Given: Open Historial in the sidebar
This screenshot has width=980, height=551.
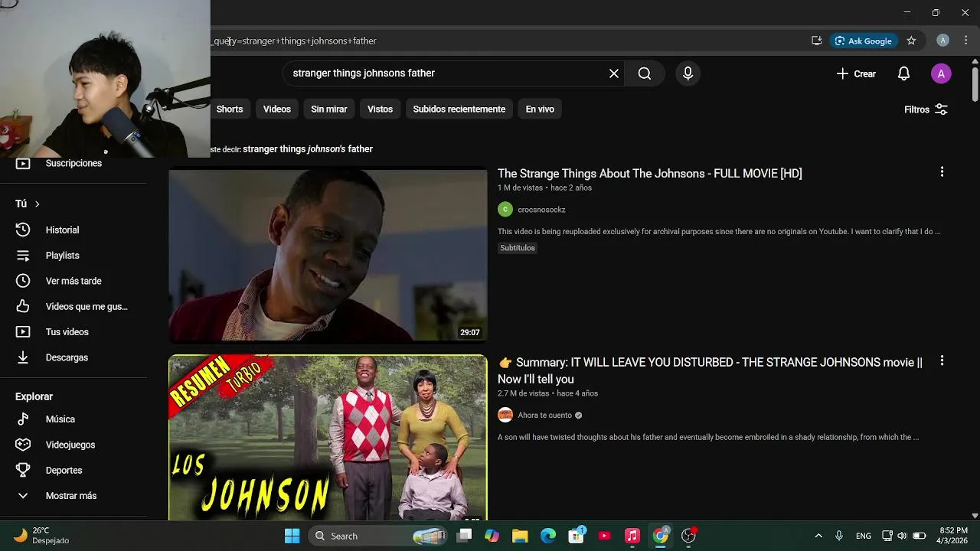Looking at the screenshot, I should [x=73, y=230].
